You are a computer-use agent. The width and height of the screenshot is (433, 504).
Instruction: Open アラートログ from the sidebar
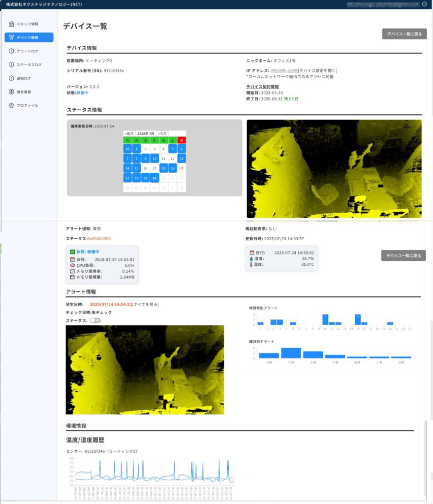click(28, 51)
